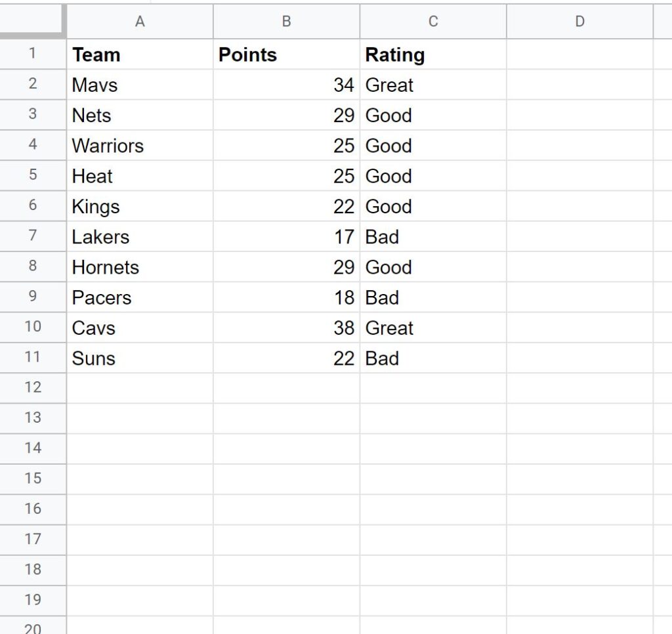Select the empty cell D2
The width and height of the screenshot is (672, 634).
[579, 85]
